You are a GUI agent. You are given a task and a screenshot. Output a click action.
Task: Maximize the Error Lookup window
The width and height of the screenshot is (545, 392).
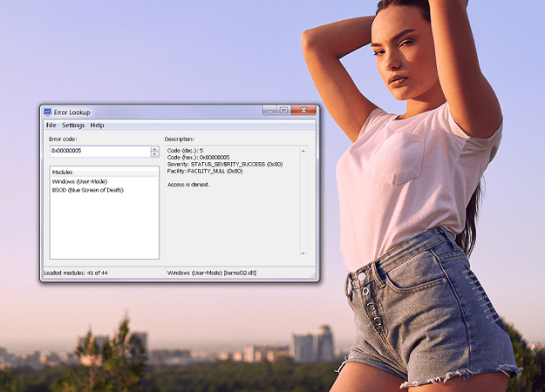point(284,111)
